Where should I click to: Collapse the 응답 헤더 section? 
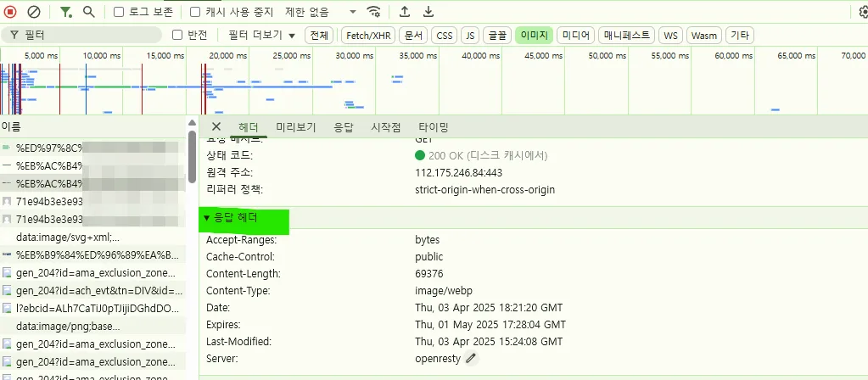click(x=206, y=218)
